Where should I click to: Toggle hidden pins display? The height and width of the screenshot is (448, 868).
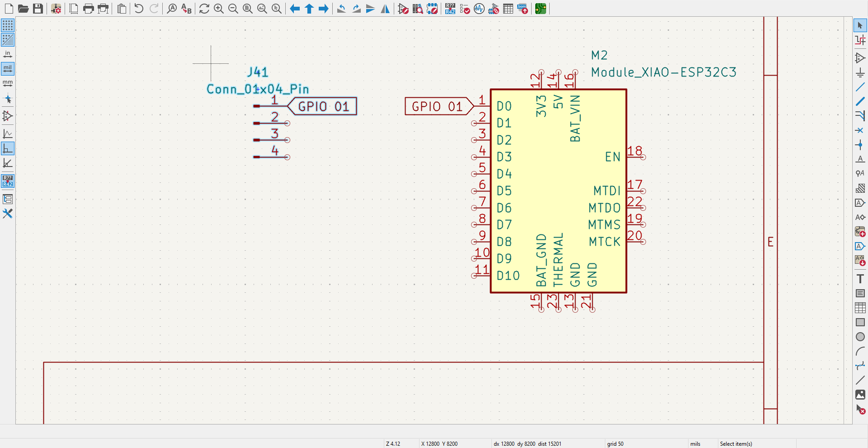point(8,116)
